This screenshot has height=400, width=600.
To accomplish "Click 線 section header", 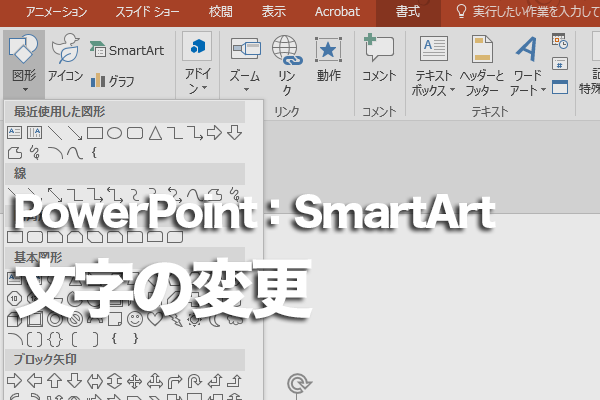I will tap(125, 173).
